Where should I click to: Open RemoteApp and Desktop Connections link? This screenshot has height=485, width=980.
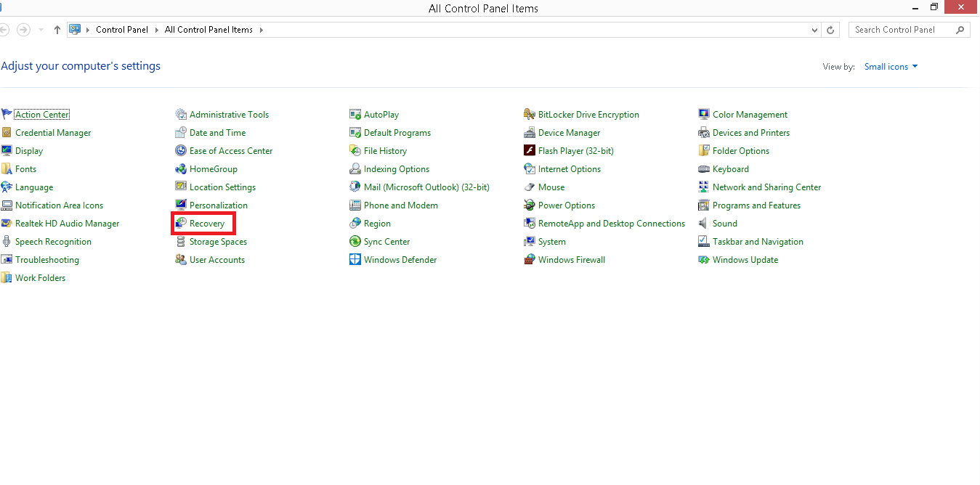point(612,224)
